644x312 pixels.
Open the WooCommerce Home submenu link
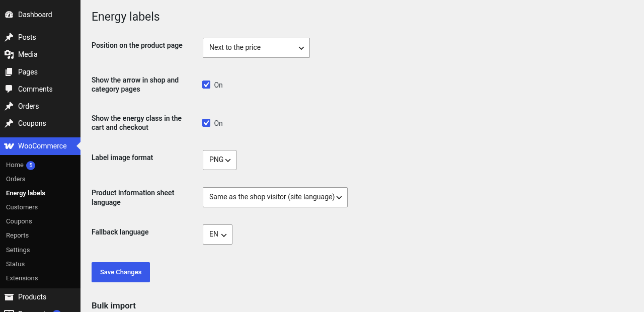click(15, 165)
